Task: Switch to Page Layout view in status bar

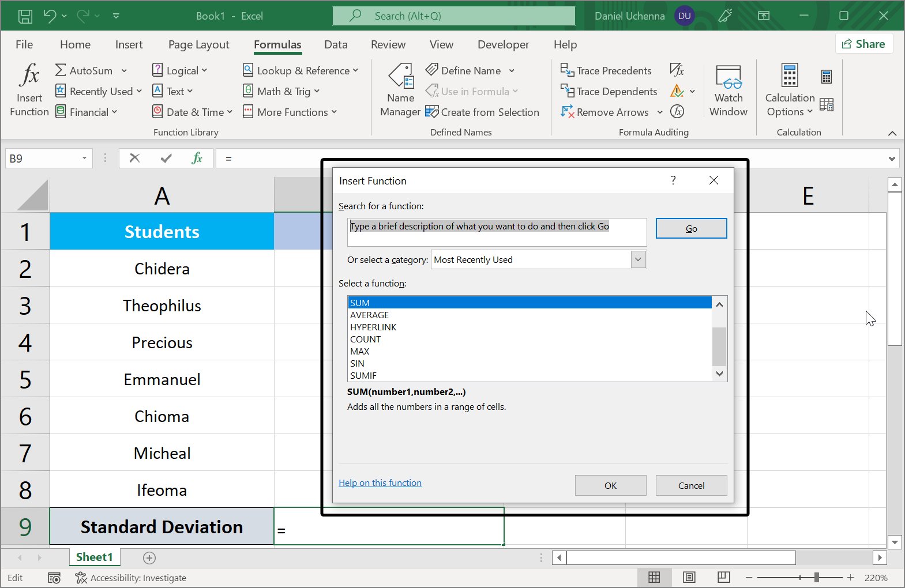Action: tap(689, 578)
